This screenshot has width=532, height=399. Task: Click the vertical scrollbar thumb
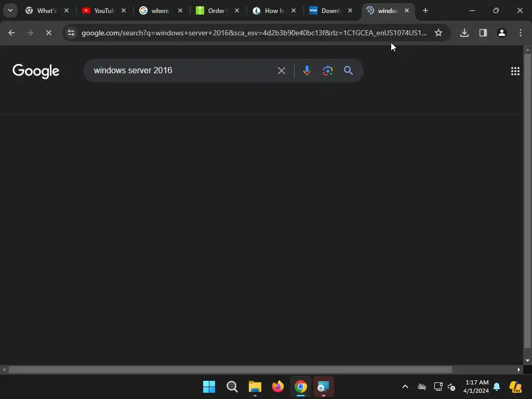pyautogui.click(x=528, y=200)
